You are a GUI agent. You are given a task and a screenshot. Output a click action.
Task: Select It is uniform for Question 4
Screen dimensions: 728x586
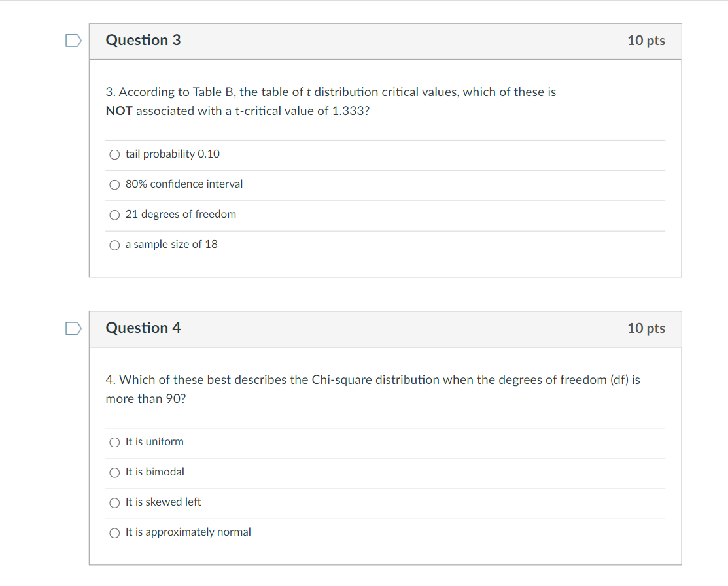coord(114,442)
